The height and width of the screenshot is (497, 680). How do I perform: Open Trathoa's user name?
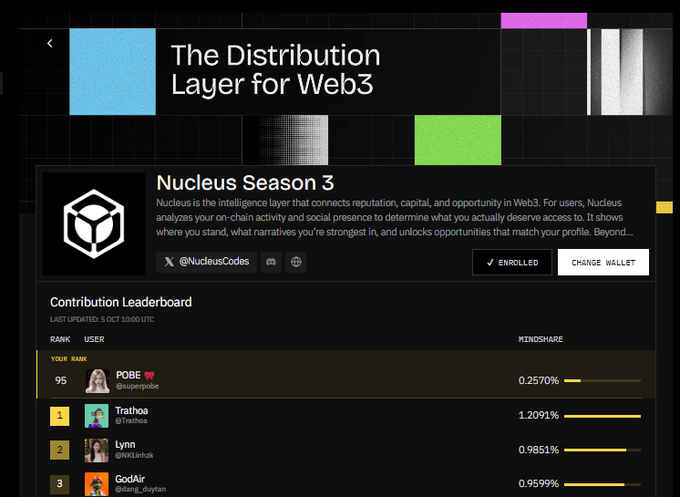tap(131, 410)
